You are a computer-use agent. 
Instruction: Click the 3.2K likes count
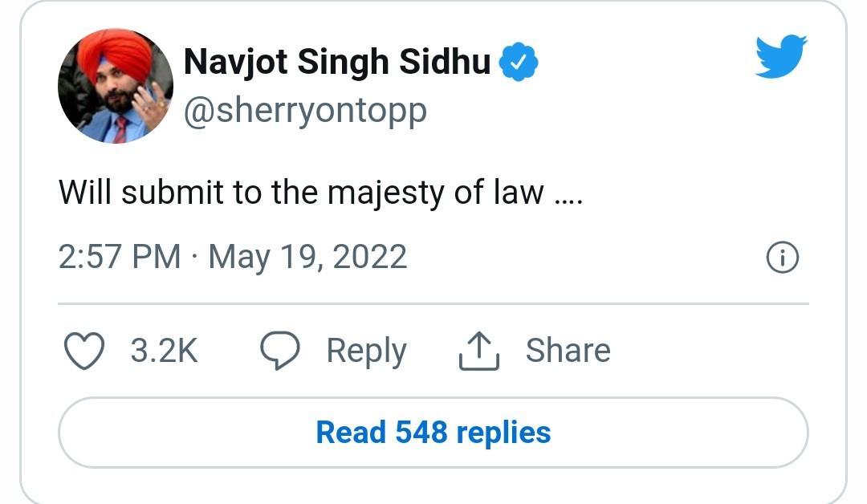(164, 352)
